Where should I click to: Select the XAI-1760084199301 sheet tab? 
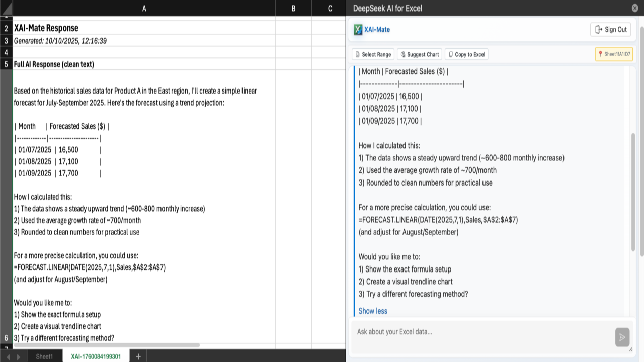coord(96,356)
